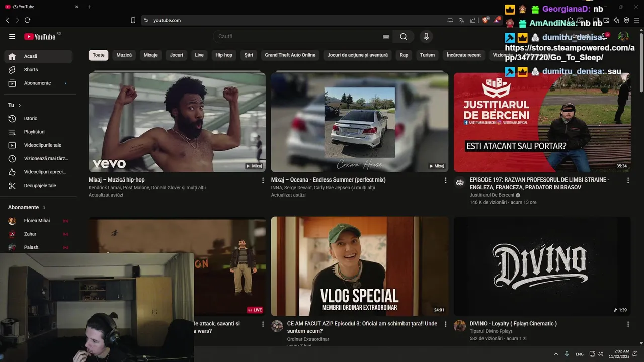The width and height of the screenshot is (644, 362).
Task: Open options menu for Mixaj – Muzică hip-hop
Action: (x=263, y=180)
